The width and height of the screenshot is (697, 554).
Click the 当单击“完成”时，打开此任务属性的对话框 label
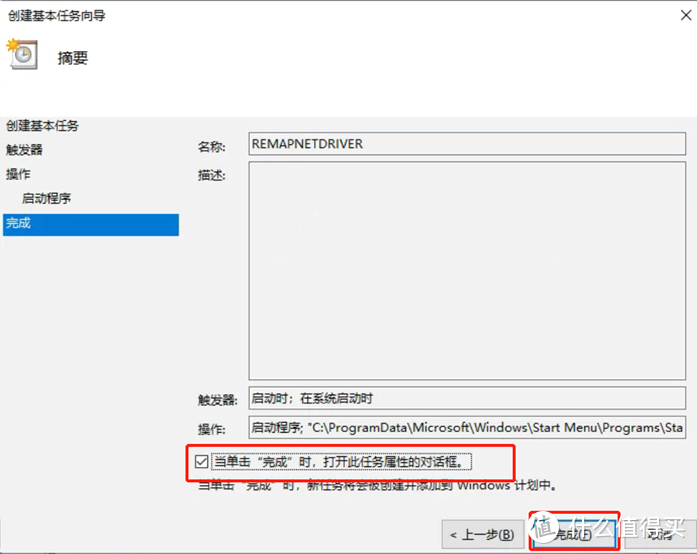tap(341, 462)
